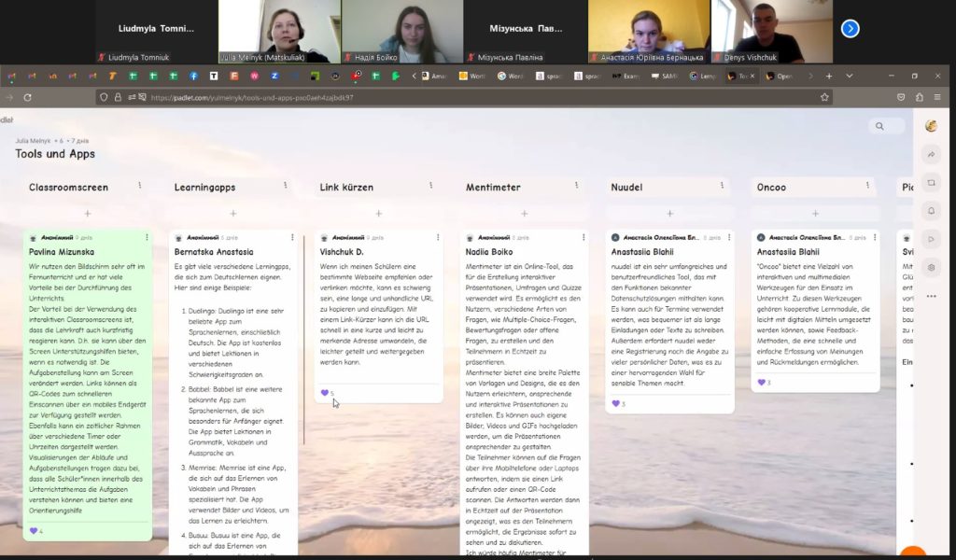Open Nadiia Boiko post options menu

click(x=583, y=238)
